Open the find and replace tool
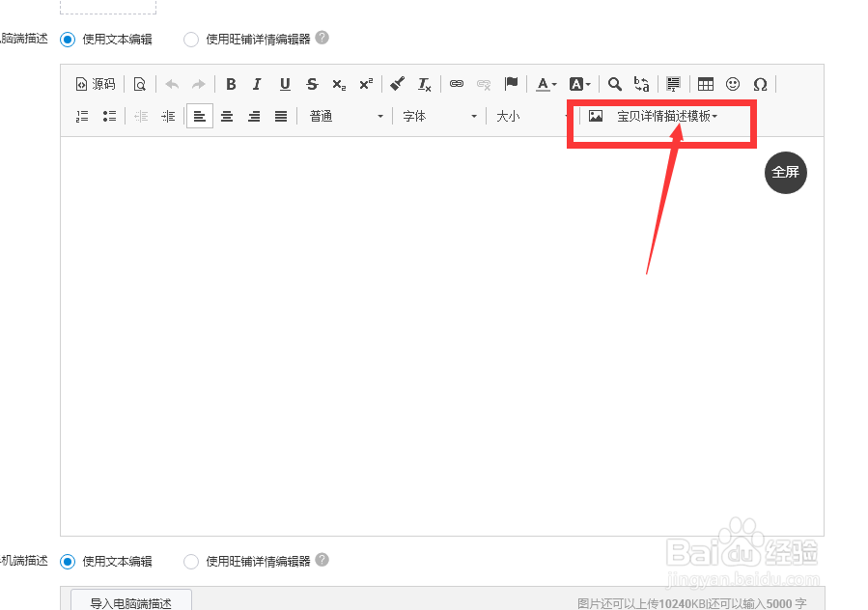The image size is (868, 610). tap(642, 84)
